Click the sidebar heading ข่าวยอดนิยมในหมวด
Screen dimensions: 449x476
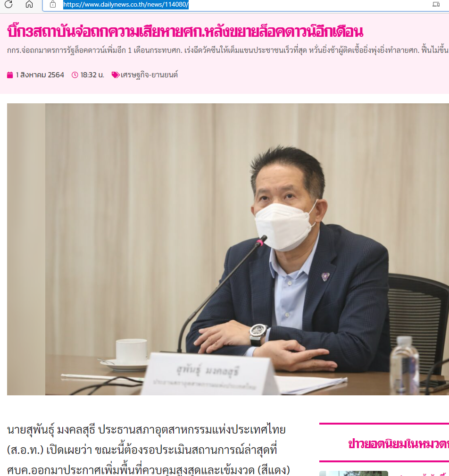[x=399, y=444]
